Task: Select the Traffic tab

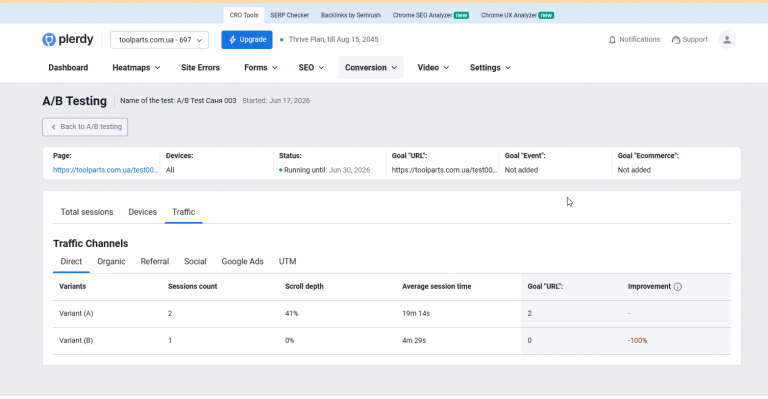Action: point(184,212)
